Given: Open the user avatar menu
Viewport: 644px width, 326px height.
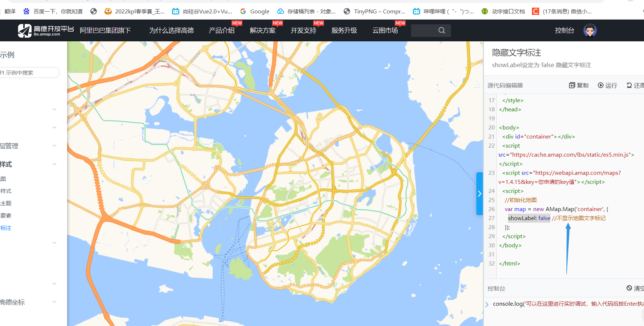Looking at the screenshot, I should [x=590, y=30].
